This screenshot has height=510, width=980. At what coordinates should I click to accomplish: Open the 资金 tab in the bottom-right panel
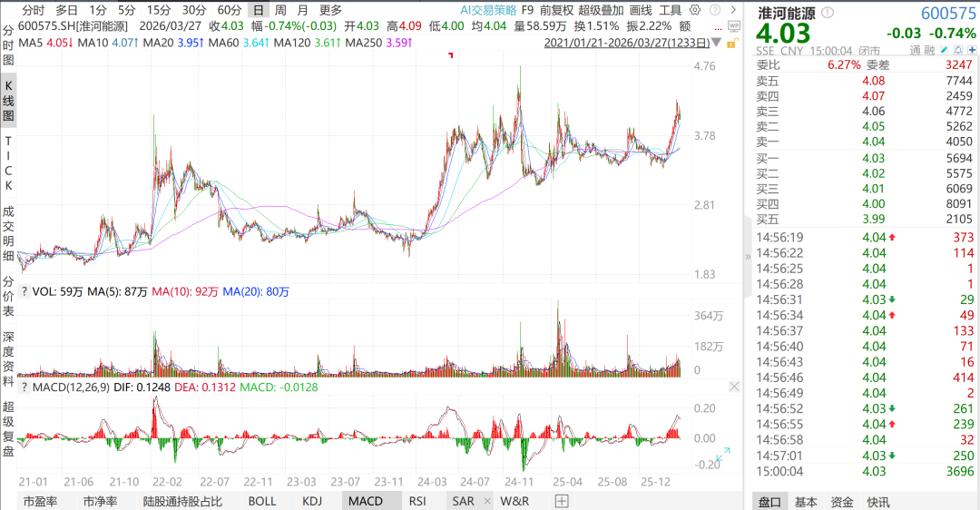pyautogui.click(x=842, y=502)
